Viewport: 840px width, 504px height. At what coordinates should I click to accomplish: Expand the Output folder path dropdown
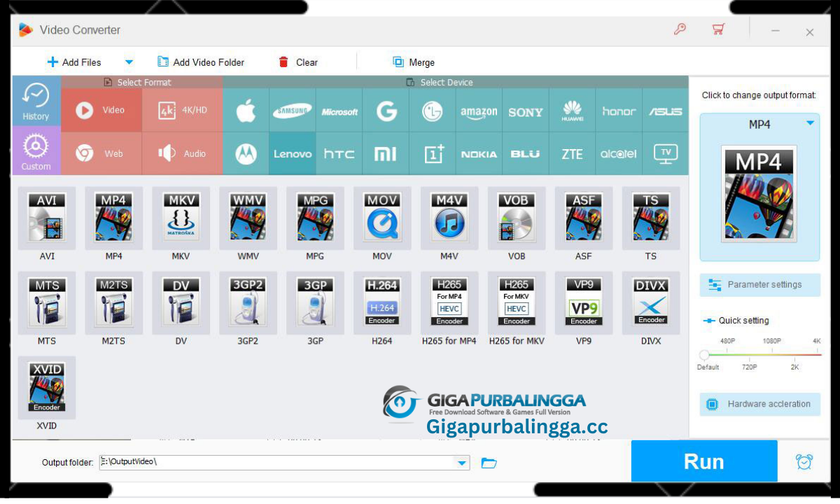click(462, 463)
